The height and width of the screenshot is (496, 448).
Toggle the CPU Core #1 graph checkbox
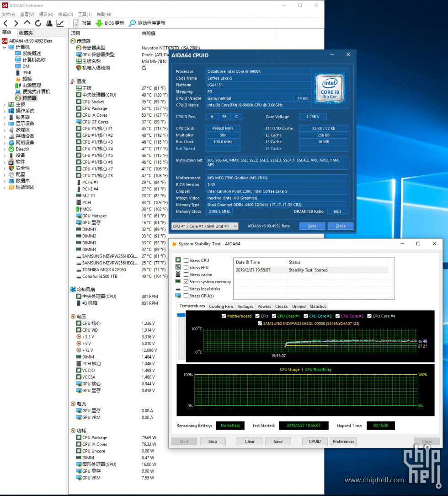(274, 316)
